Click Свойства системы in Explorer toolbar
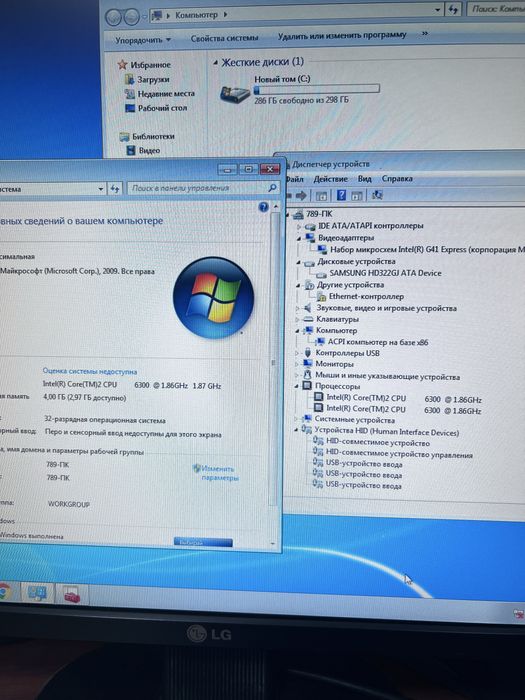 225,38
